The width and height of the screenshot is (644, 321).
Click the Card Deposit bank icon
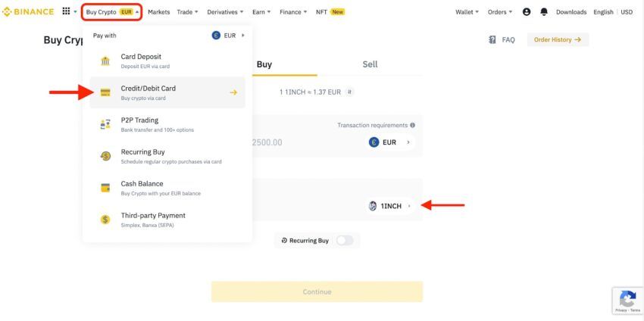(x=105, y=61)
